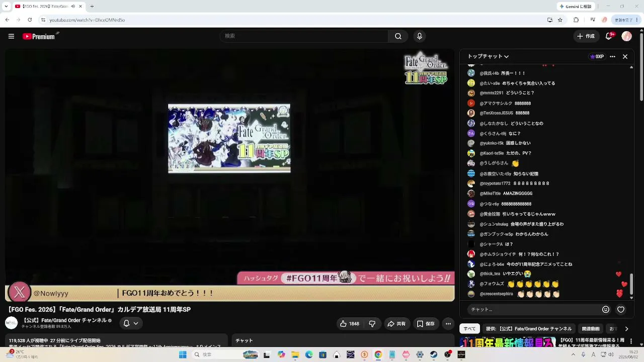
Task: Click the 作成 create button
Action: click(586, 36)
